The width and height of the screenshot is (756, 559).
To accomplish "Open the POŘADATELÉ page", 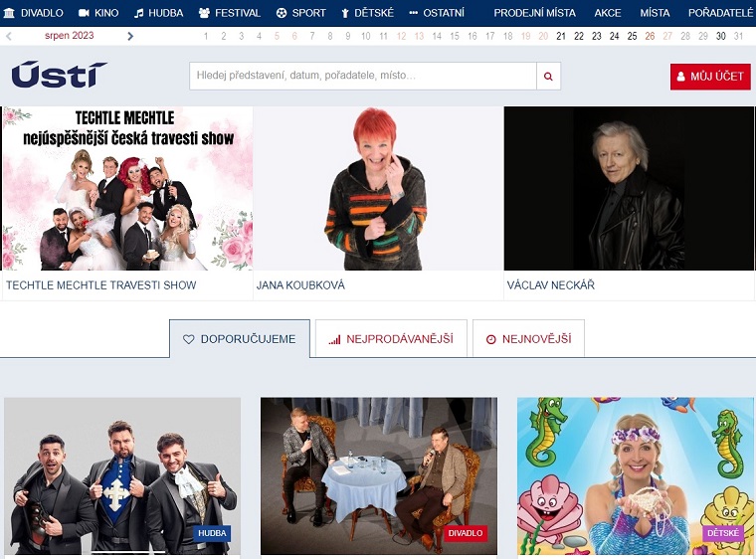I will tap(720, 13).
